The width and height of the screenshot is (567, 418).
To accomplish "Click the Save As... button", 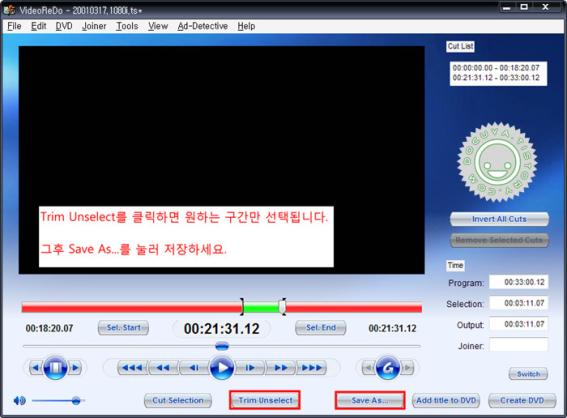I will pos(370,400).
